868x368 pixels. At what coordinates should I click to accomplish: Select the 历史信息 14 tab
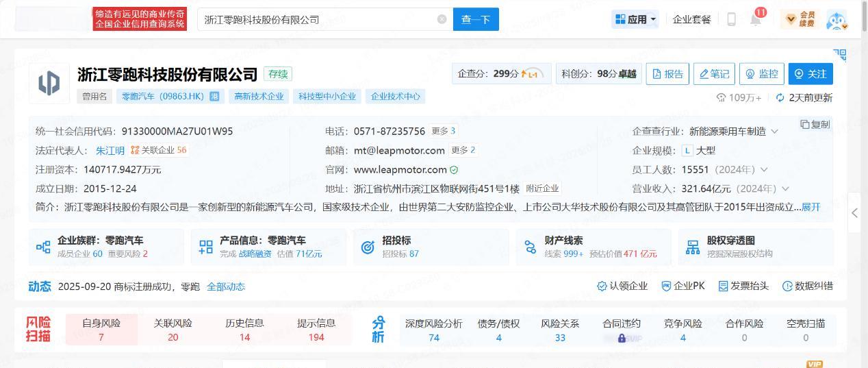click(x=244, y=330)
